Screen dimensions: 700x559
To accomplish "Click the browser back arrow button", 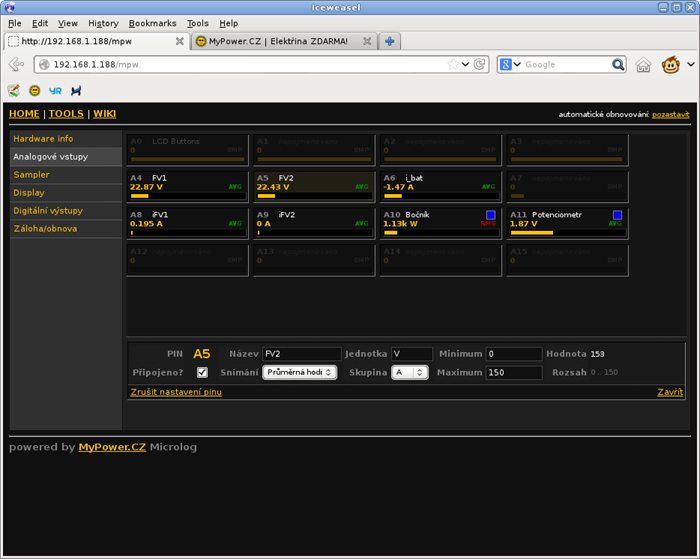I will (17, 64).
